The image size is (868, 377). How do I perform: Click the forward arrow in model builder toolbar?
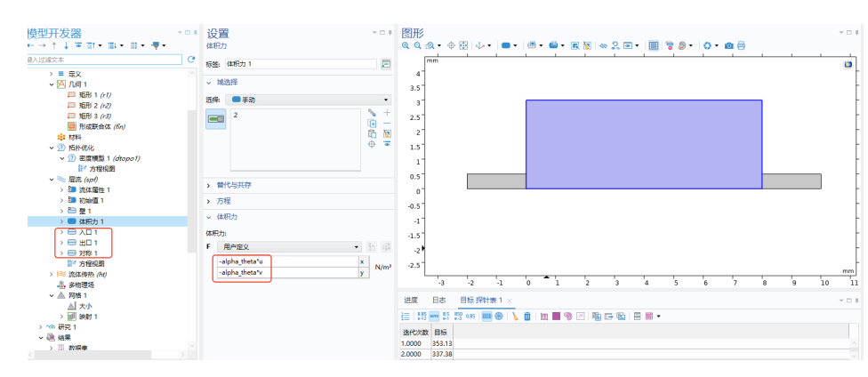(42, 45)
